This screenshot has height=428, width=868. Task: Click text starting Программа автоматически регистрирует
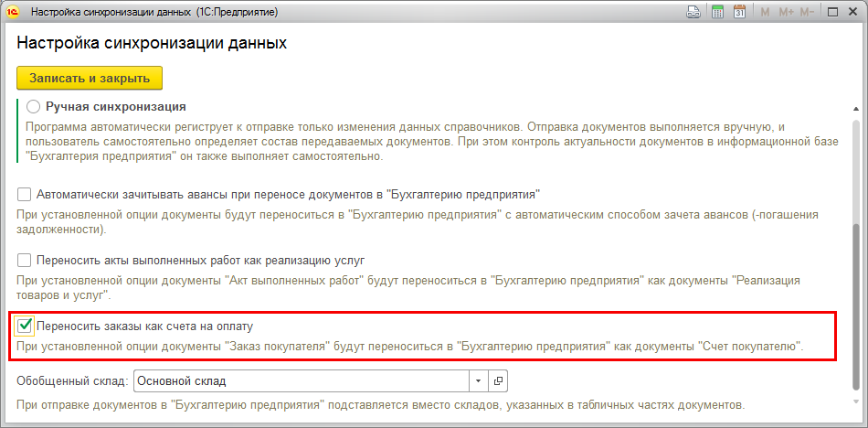[432, 142]
